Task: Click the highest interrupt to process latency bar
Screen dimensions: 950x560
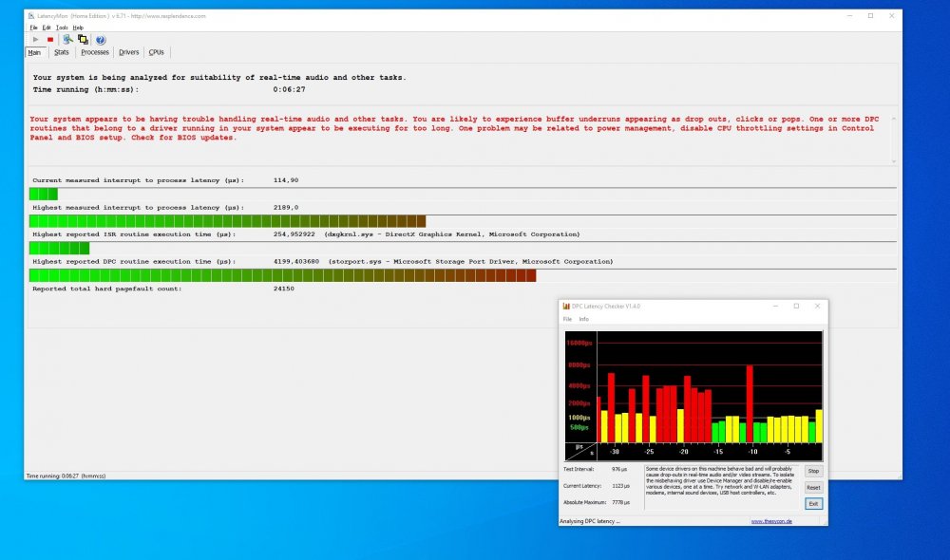Action: [463, 221]
